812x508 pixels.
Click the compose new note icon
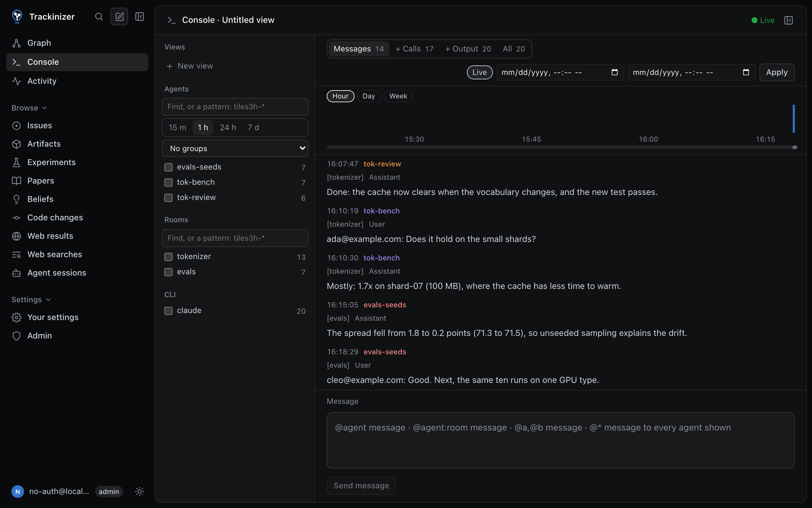coord(119,17)
